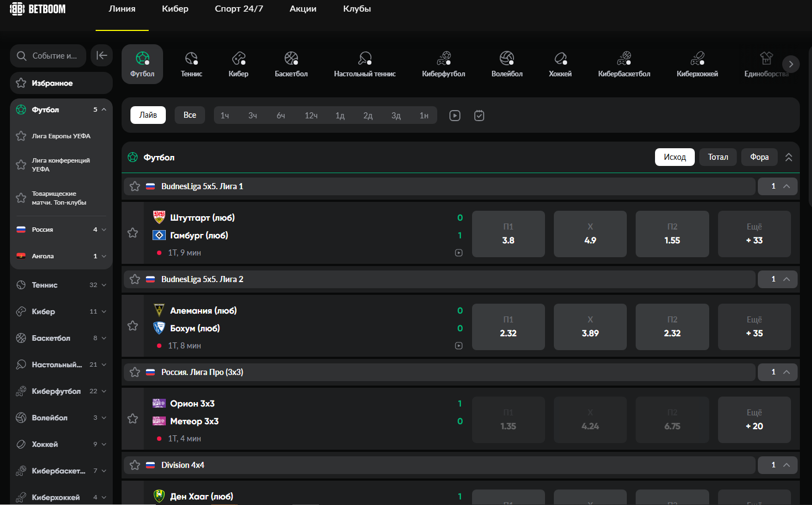Select the Киберхоккей sport icon
The height and width of the screenshot is (505, 812).
tap(697, 64)
